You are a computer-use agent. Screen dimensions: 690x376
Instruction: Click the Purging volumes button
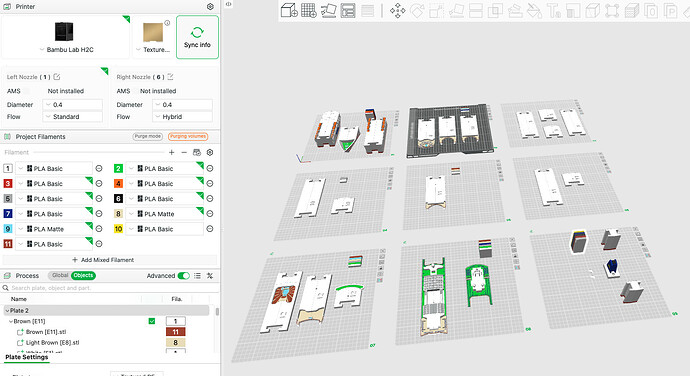pos(188,136)
